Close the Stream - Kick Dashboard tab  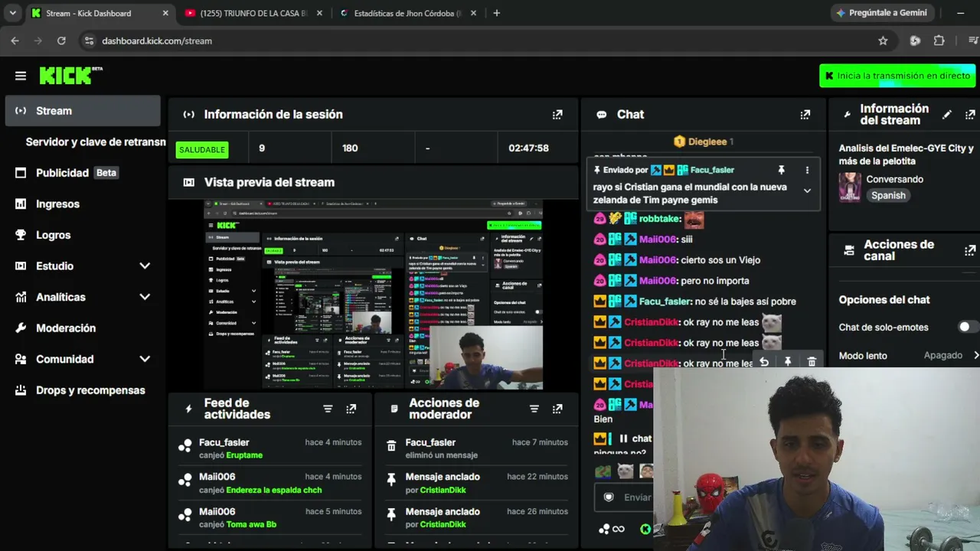pos(165,13)
